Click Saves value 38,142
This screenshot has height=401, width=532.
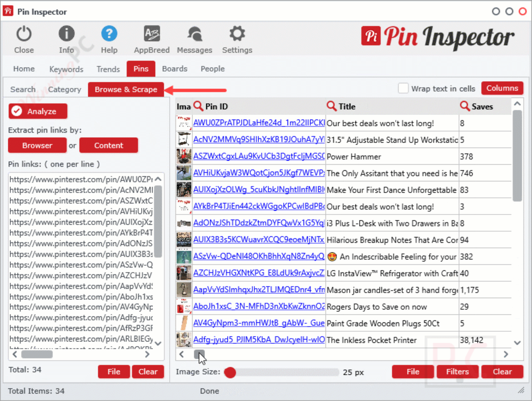pos(471,340)
